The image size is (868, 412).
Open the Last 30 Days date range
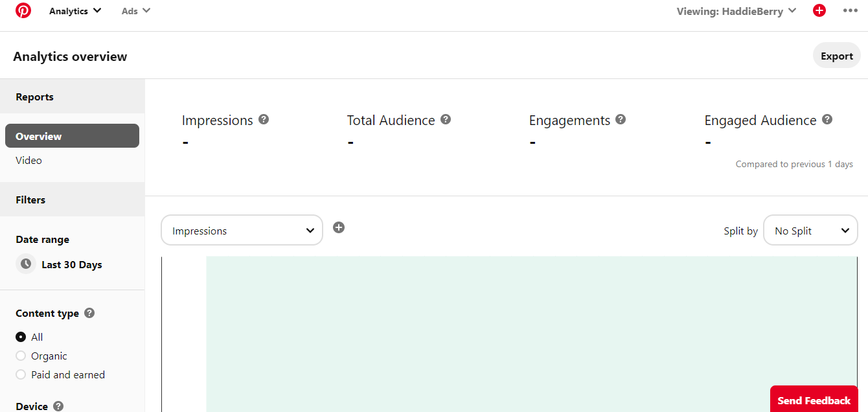click(71, 264)
